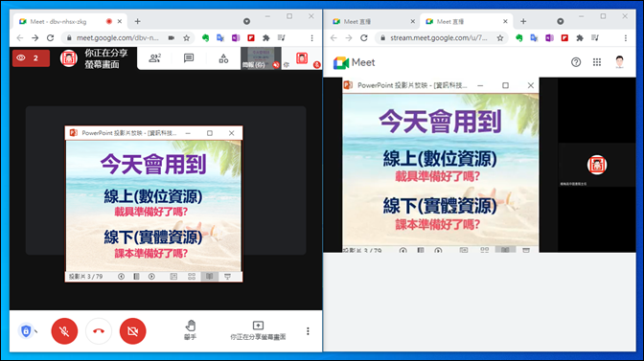Viewport: 644px width, 361px height.
Task: Raise hand in the meeting
Action: [190, 330]
